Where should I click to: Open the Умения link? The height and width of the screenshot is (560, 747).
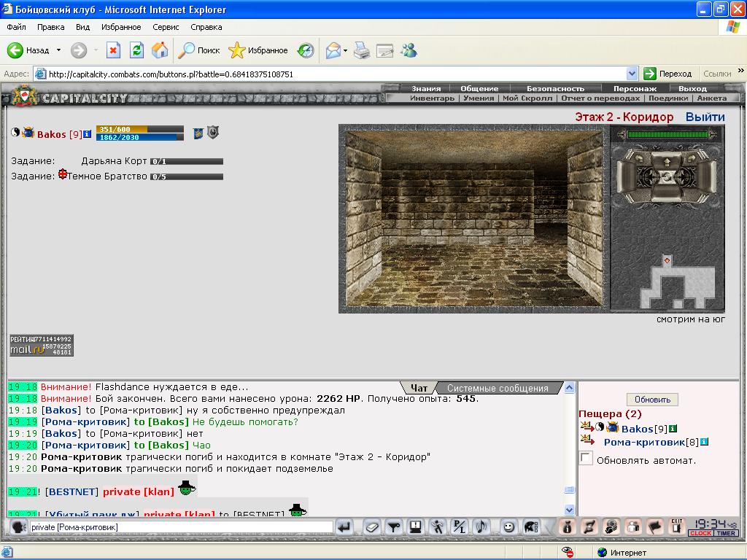pos(479,98)
